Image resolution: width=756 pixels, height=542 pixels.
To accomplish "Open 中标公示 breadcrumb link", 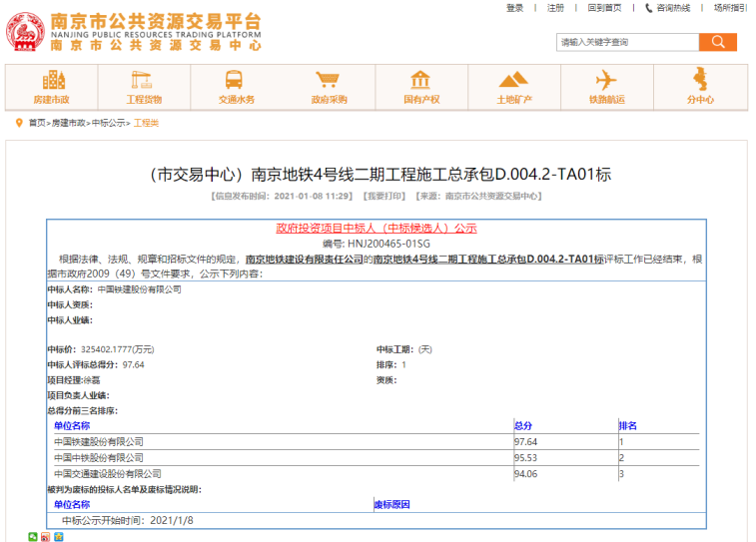I will tap(109, 123).
